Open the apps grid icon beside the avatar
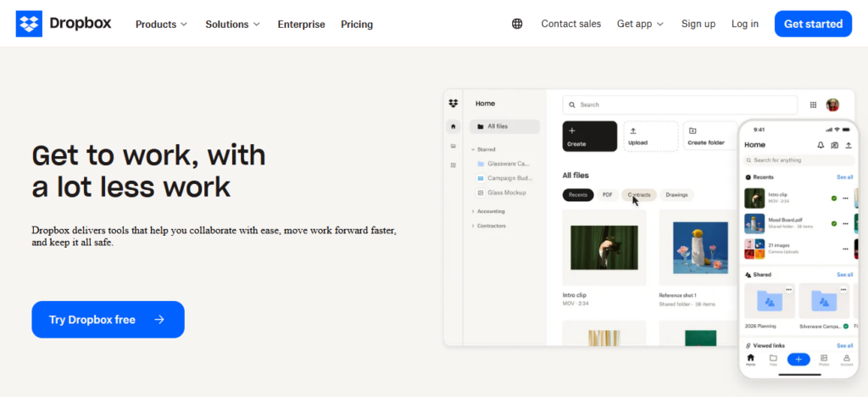This screenshot has height=397, width=868. coord(813,104)
